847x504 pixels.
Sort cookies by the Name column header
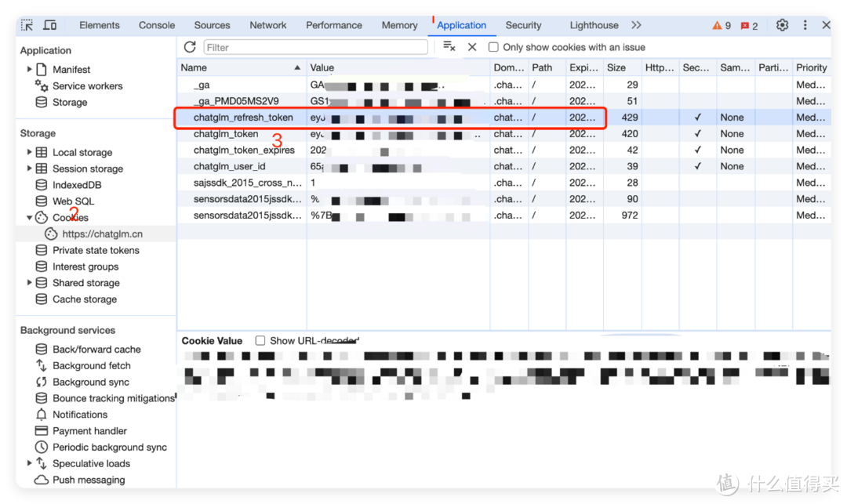(235, 67)
